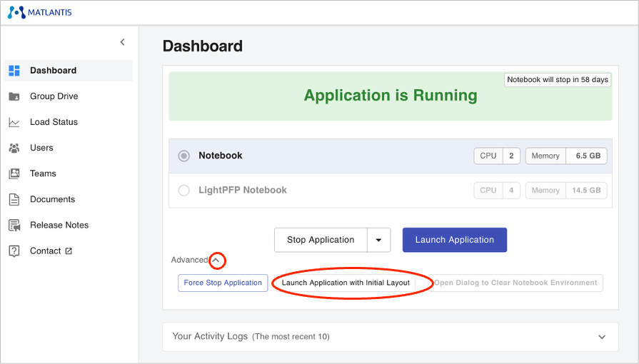Viewport: 639px width, 364px height.
Task: Click the Dashboard grid icon in sidebar
Action: point(14,71)
